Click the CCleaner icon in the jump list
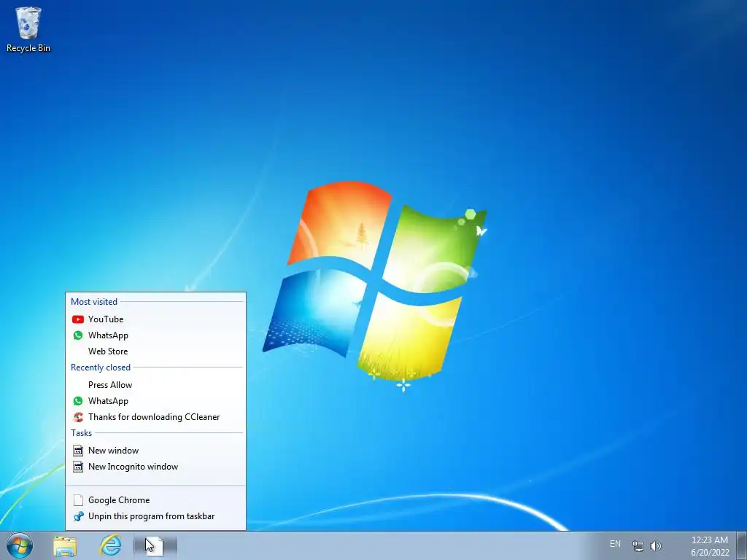The width and height of the screenshot is (747, 560). coord(78,417)
